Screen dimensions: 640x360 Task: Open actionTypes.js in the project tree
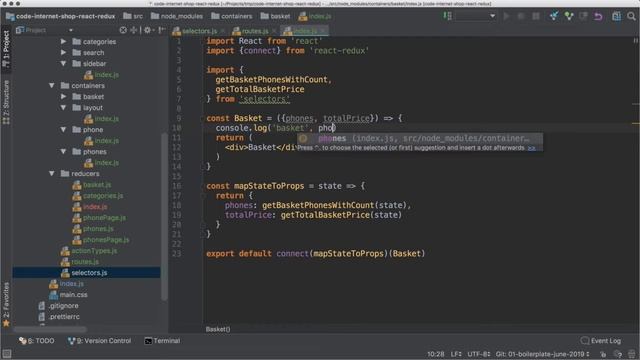[x=94, y=251]
